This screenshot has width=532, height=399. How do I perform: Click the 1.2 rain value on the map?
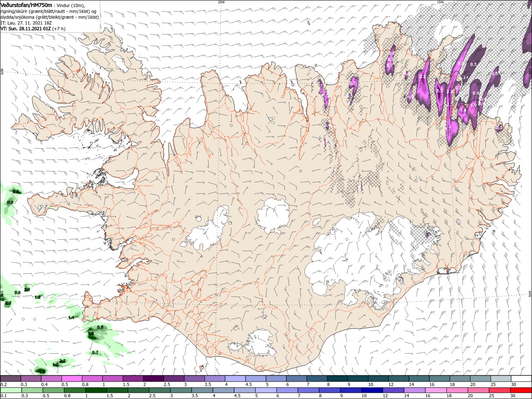click(x=37, y=297)
